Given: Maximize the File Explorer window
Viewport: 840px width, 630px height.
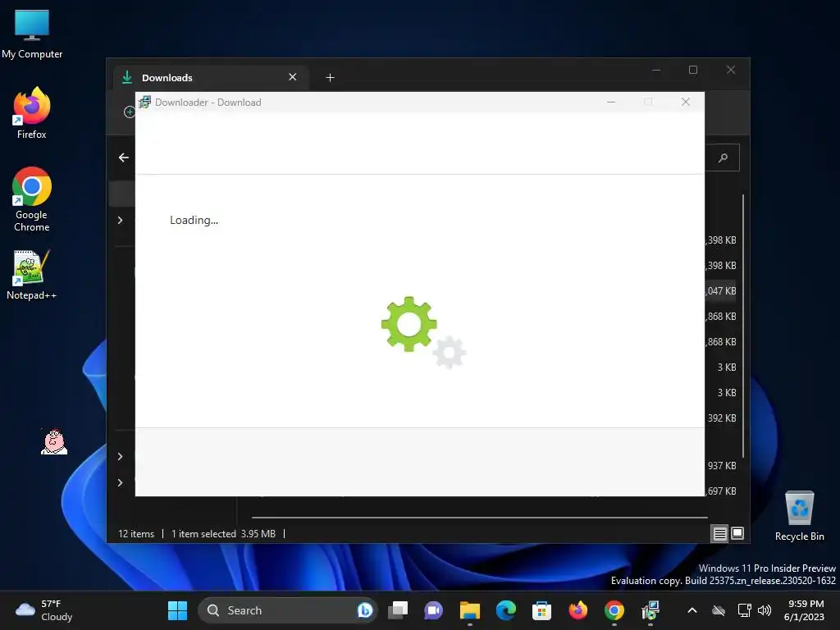Looking at the screenshot, I should point(692,71).
